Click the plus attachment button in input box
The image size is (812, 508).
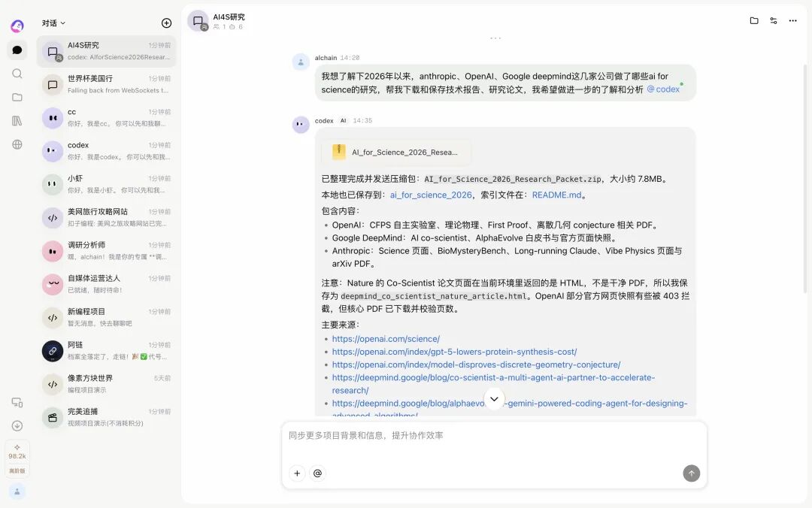(x=297, y=473)
